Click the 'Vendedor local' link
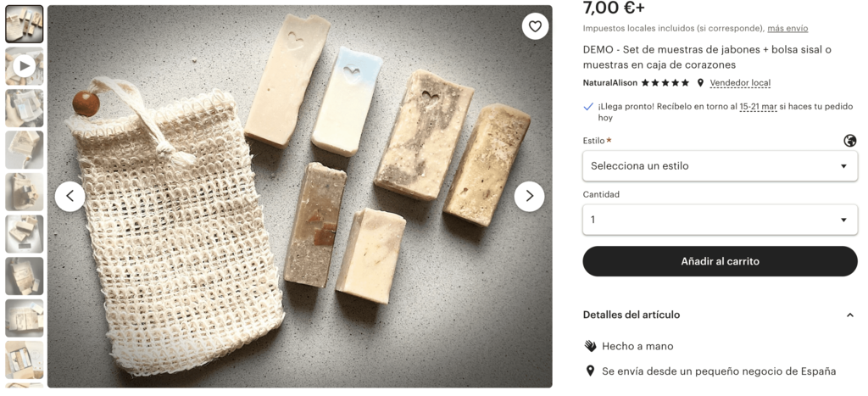Screen dimensions: 868x396 point(740,83)
